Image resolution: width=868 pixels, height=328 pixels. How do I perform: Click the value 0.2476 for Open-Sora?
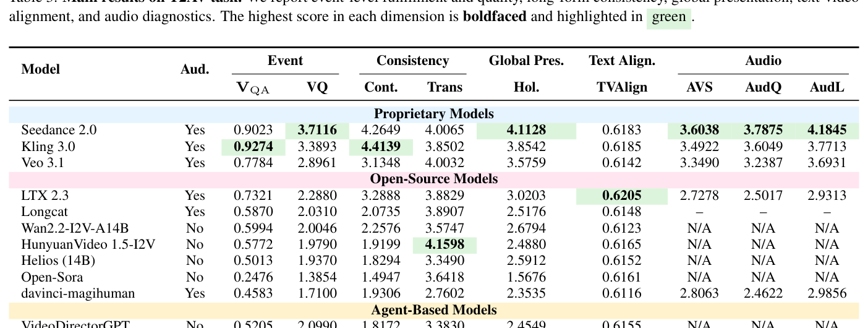[253, 277]
